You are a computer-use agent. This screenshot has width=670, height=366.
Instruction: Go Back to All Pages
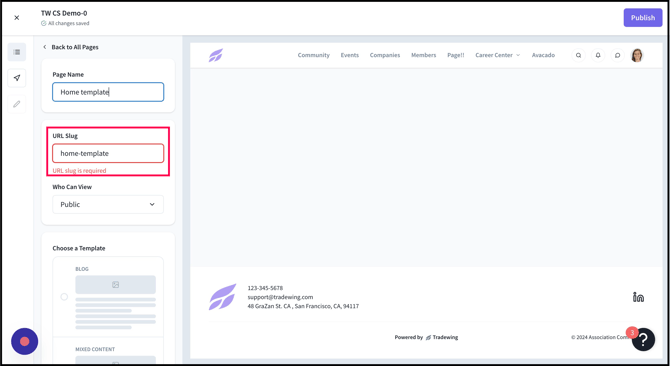pos(71,47)
